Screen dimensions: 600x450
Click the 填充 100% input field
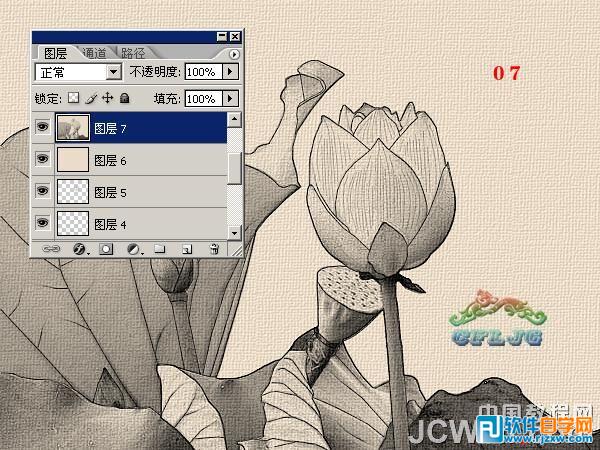click(x=203, y=99)
